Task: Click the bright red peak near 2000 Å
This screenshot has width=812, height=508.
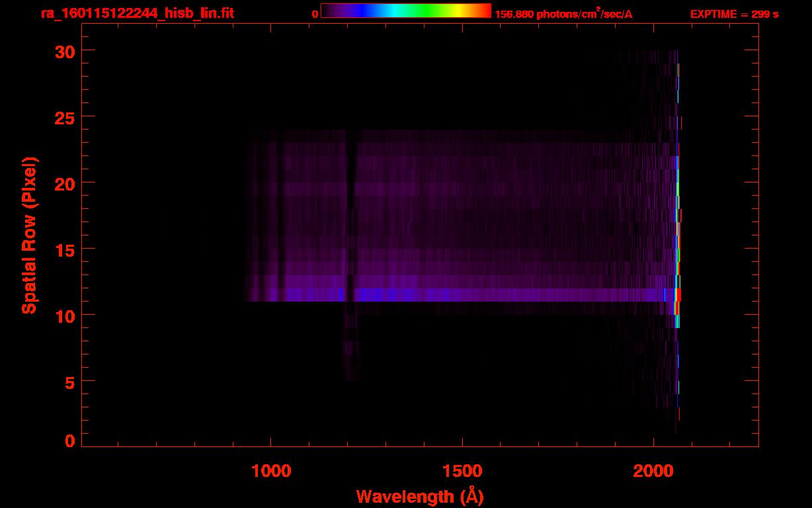Action: pyautogui.click(x=678, y=295)
